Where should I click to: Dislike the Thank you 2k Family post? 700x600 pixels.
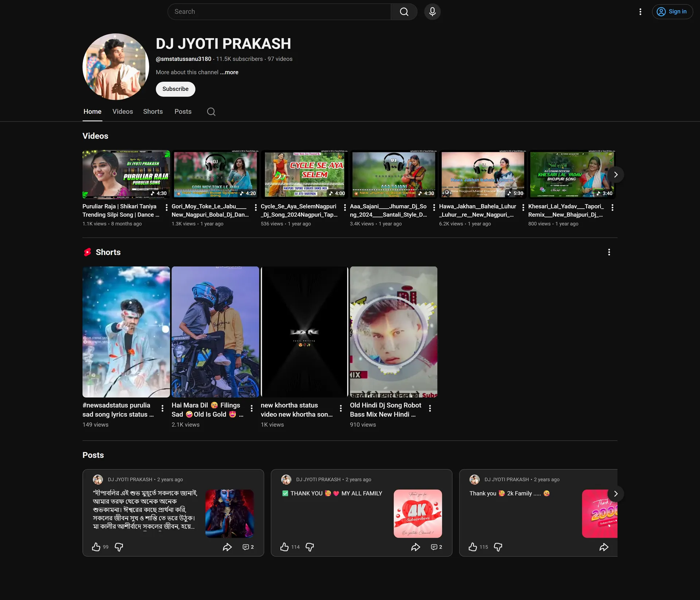[x=498, y=547]
